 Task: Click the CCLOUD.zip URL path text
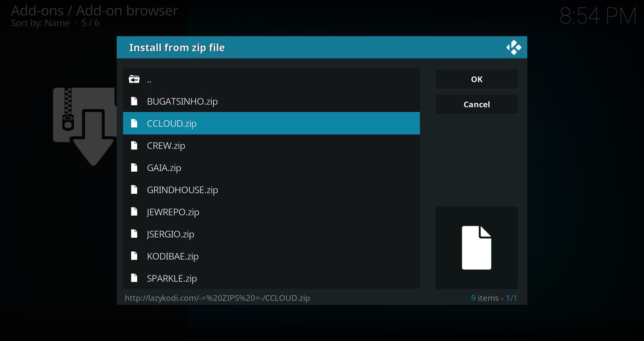[x=217, y=298]
